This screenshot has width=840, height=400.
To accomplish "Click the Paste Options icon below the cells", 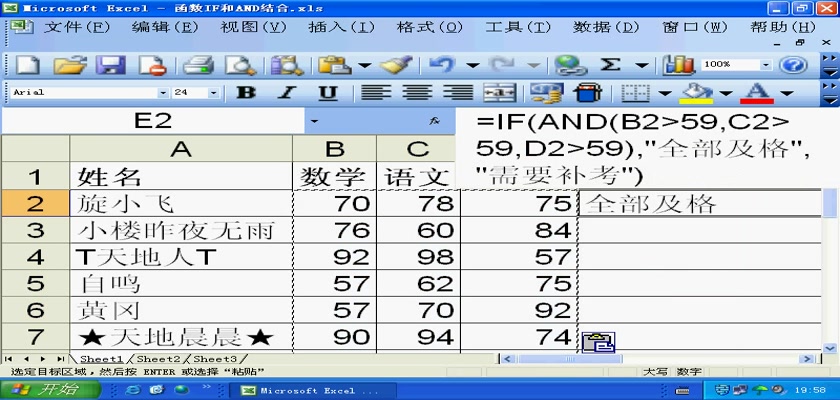I will [x=597, y=342].
